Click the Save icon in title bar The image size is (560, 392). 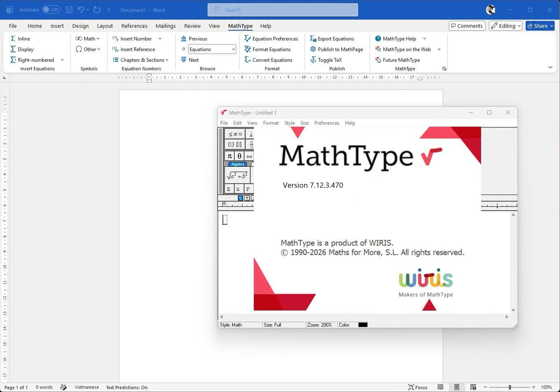69,10
